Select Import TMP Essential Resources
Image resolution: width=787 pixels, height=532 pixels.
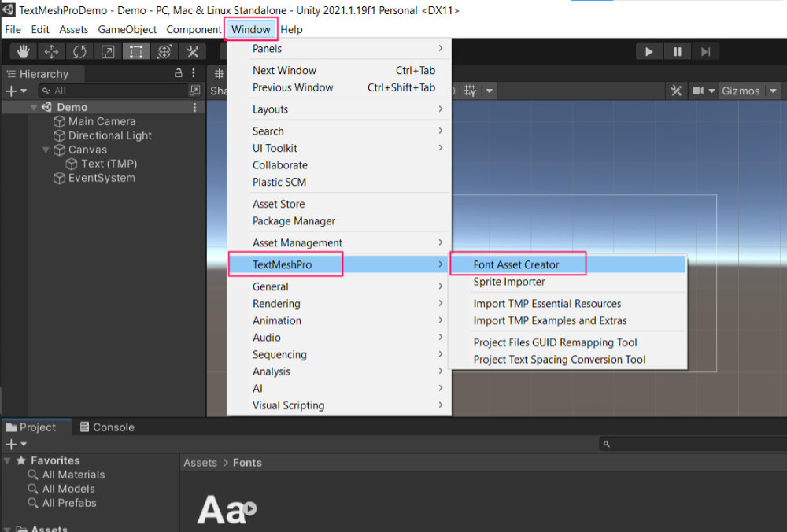pos(567,304)
